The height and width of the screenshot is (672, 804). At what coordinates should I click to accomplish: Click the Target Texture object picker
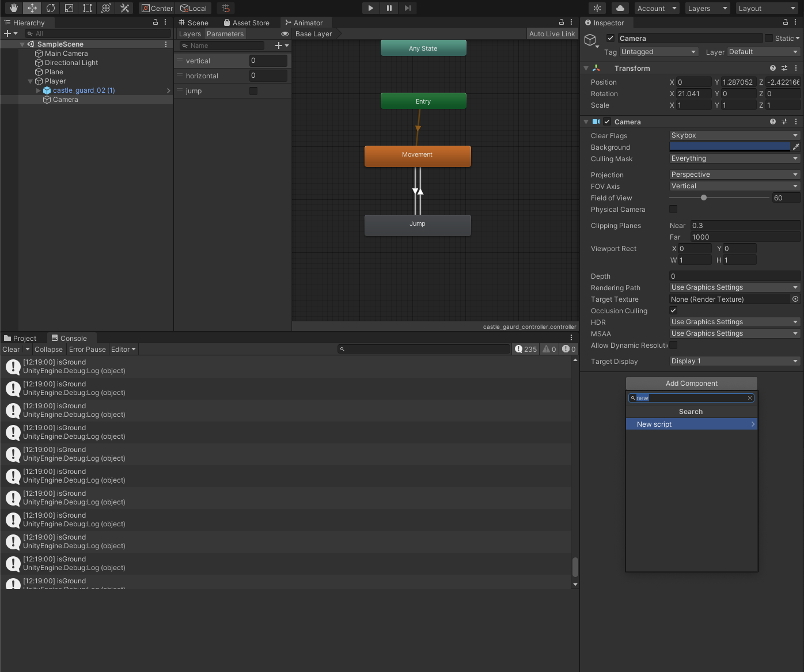[x=795, y=299]
